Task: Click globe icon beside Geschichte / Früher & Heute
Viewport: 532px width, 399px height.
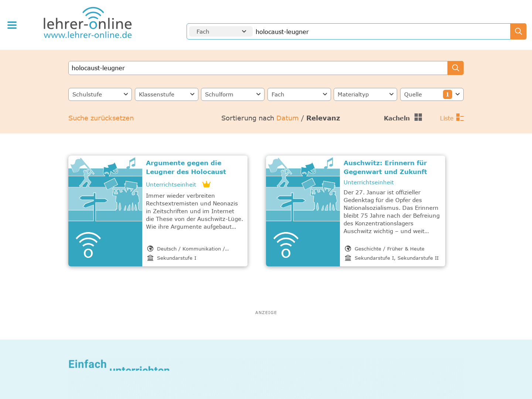Action: (x=348, y=249)
